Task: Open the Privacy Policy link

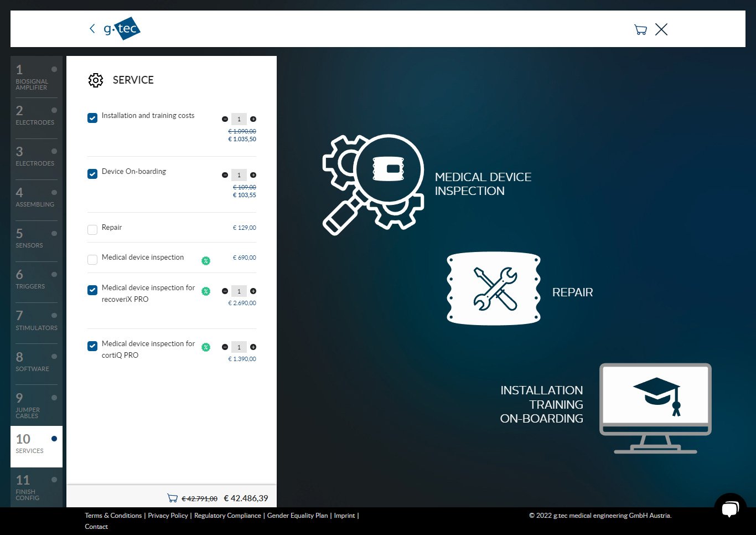Action: click(168, 516)
